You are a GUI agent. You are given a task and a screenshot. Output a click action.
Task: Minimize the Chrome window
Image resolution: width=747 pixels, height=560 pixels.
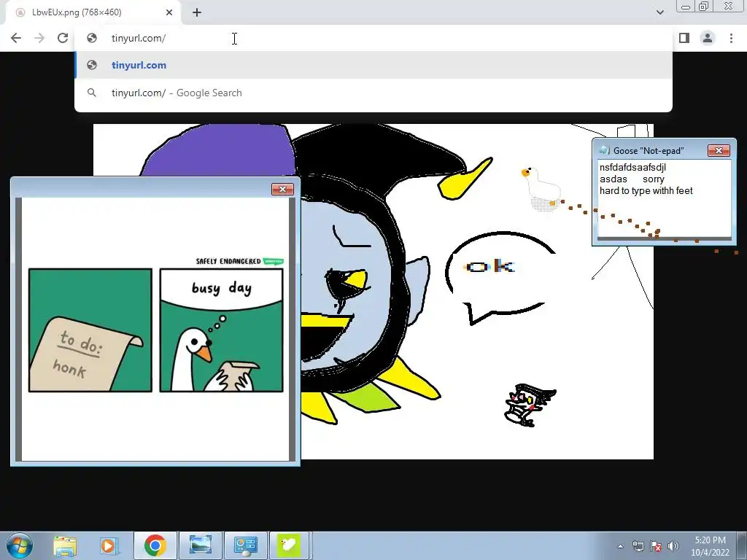tap(686, 6)
